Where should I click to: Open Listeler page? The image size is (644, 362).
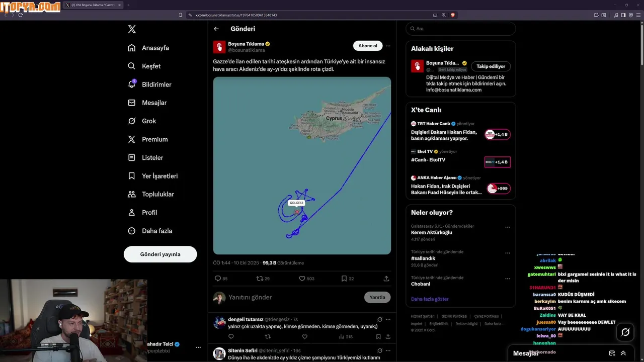pyautogui.click(x=145, y=157)
